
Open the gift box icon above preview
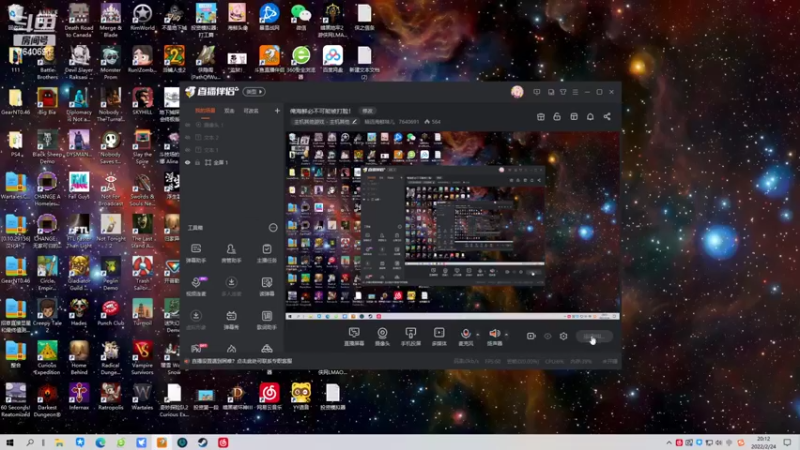541,117
